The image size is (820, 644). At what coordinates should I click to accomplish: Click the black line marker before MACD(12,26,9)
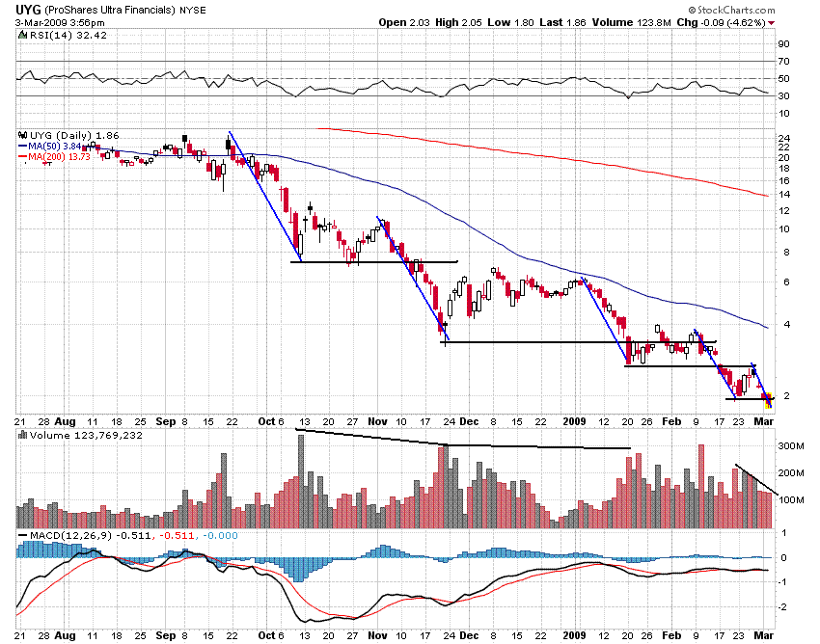[x=22, y=536]
